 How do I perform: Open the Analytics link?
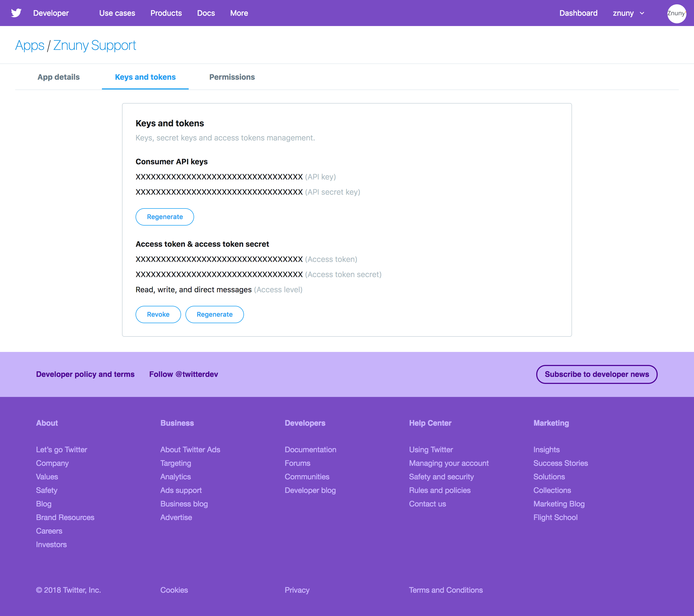point(176,477)
